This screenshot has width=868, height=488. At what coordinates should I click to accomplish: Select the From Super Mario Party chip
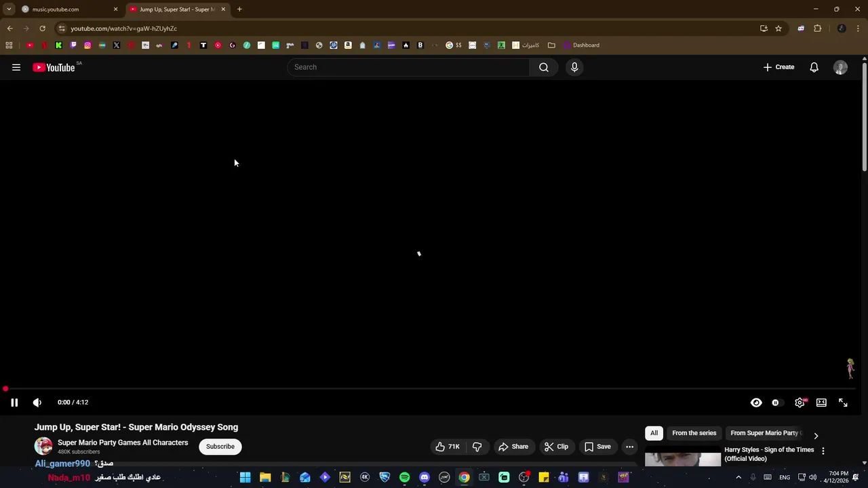[x=765, y=433]
